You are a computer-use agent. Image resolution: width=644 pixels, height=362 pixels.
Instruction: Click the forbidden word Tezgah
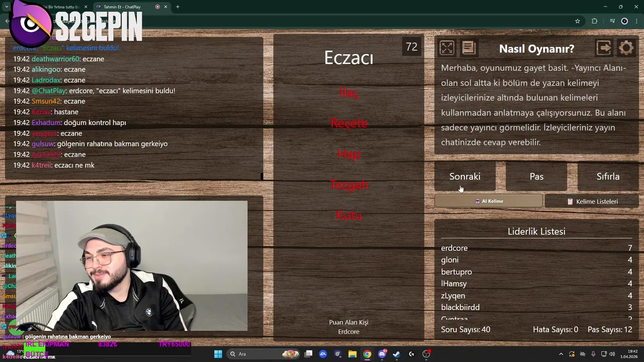[349, 185]
